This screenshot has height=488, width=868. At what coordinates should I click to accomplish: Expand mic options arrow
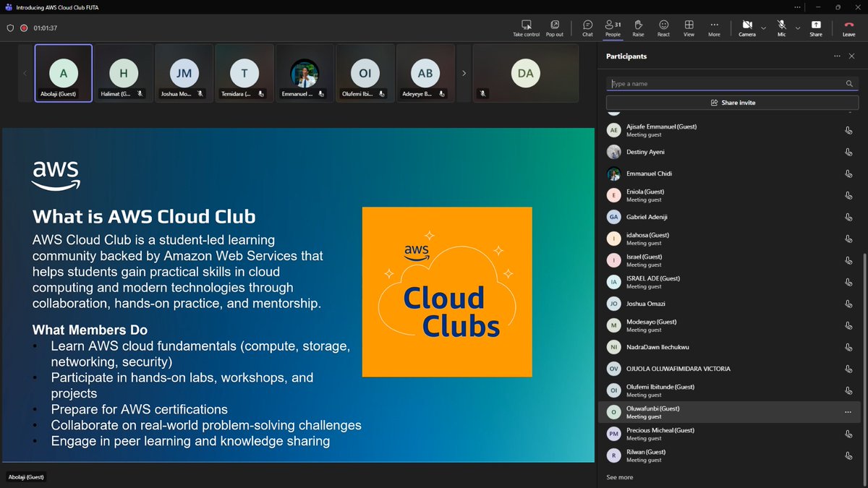click(x=798, y=28)
